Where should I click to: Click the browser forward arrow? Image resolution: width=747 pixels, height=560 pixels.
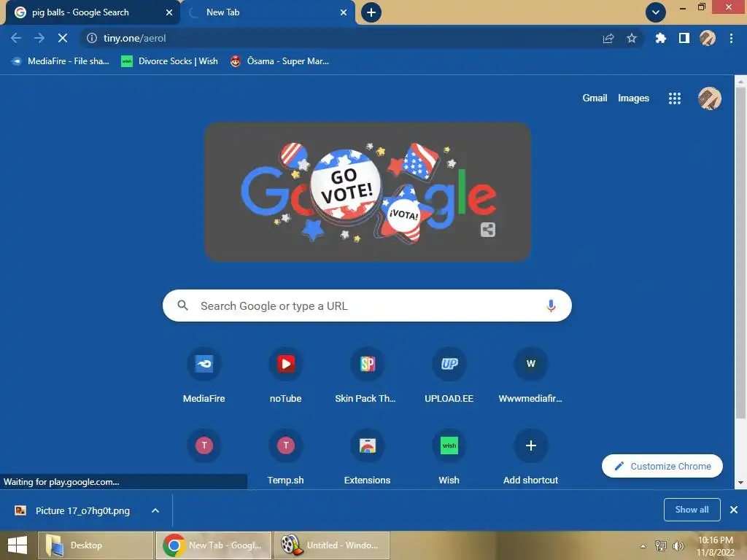(x=39, y=38)
